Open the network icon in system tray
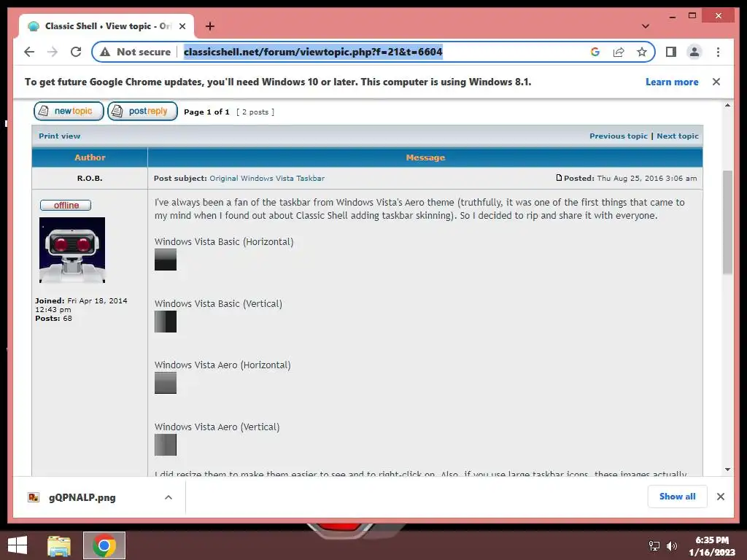Image resolution: width=747 pixels, height=560 pixels. 654,546
